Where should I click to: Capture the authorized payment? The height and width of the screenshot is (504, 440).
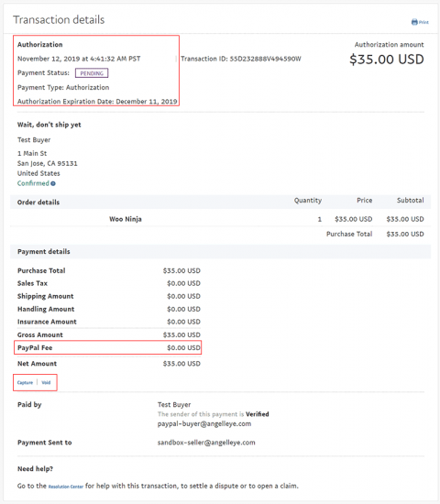coord(25,382)
